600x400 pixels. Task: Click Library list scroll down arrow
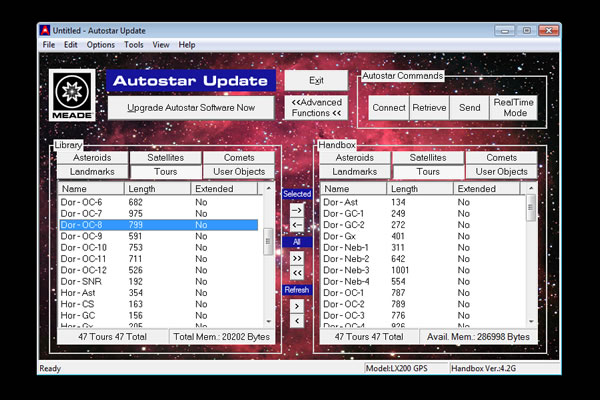click(x=268, y=322)
